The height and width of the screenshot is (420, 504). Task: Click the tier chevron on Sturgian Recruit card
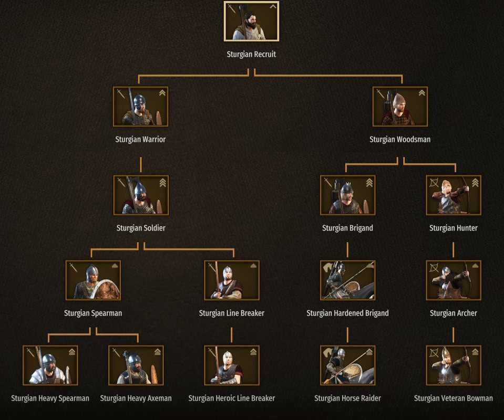(x=273, y=7)
